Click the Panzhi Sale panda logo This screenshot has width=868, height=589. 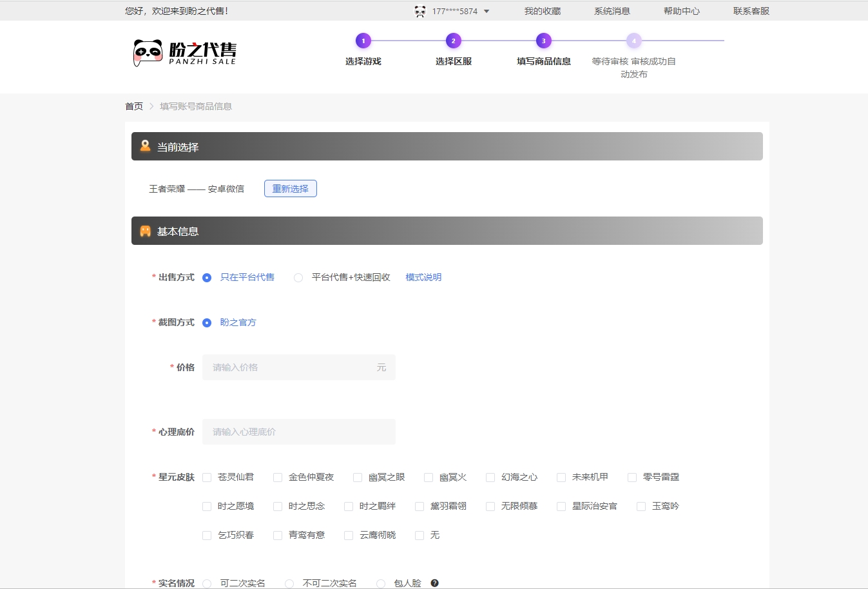[x=184, y=53]
